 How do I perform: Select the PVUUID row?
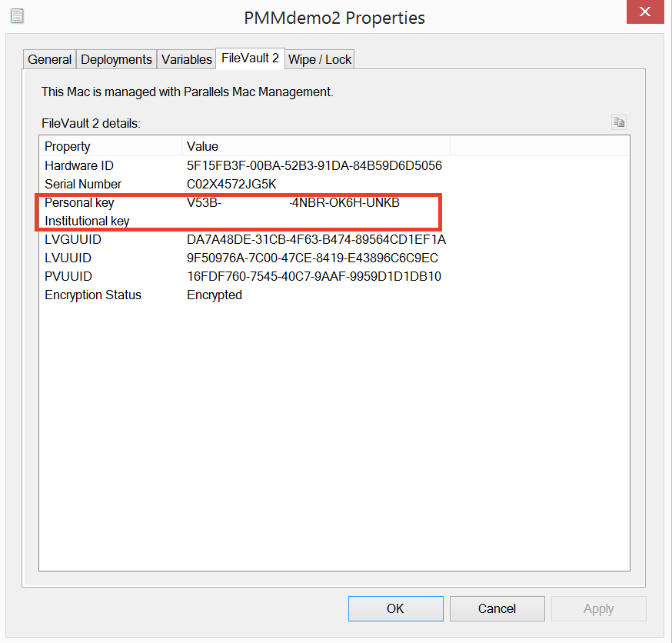click(334, 276)
